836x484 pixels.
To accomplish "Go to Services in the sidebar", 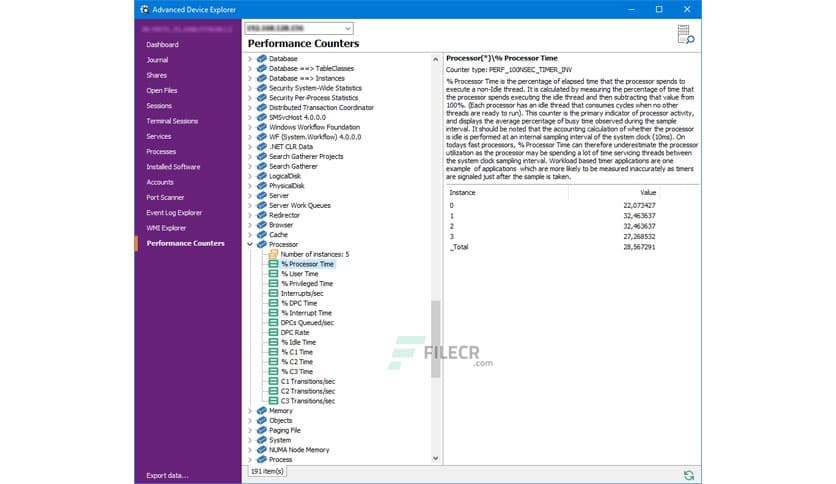I will click(159, 136).
